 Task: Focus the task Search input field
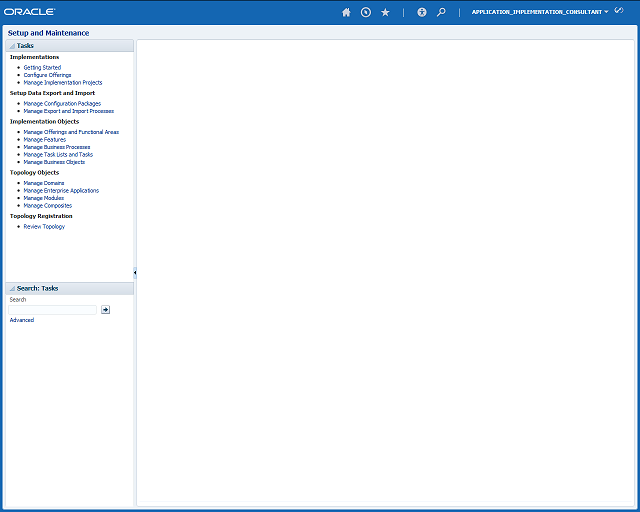point(52,309)
